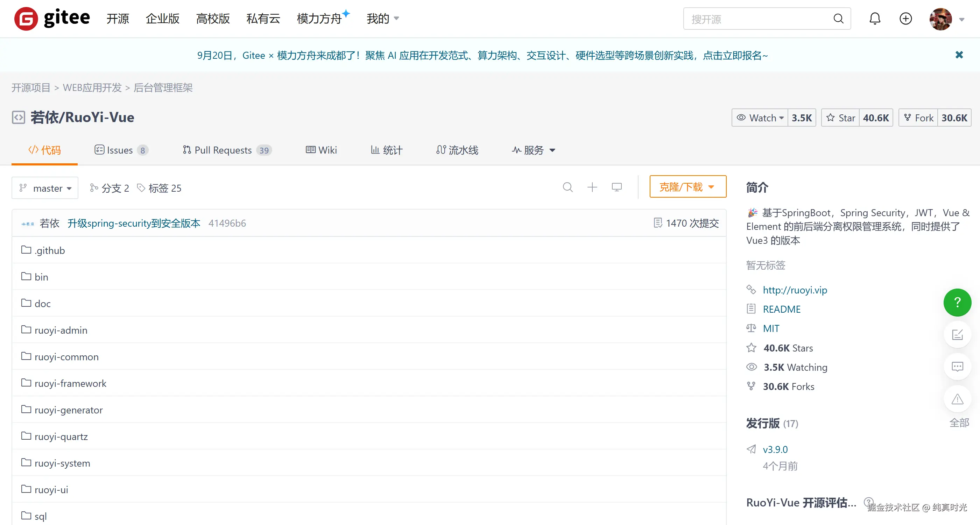The image size is (980, 525).
Task: Open the http://ruoyi.vip link
Action: coord(795,290)
